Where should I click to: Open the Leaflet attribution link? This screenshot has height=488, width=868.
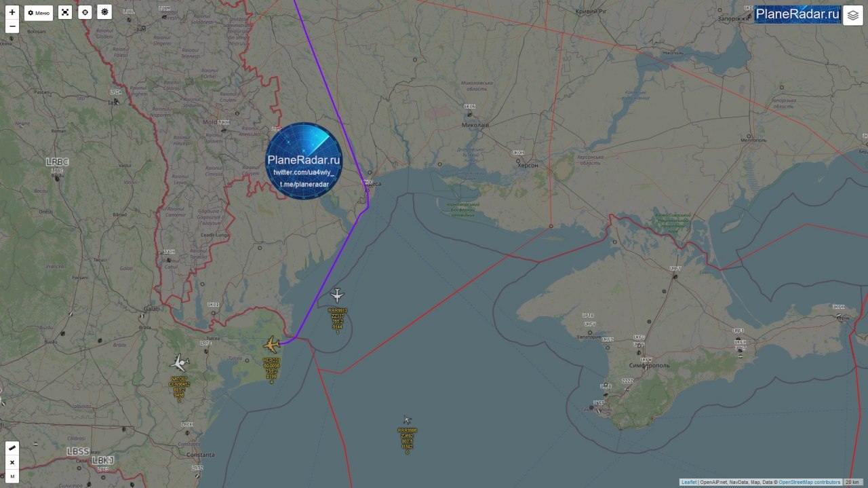[688, 483]
